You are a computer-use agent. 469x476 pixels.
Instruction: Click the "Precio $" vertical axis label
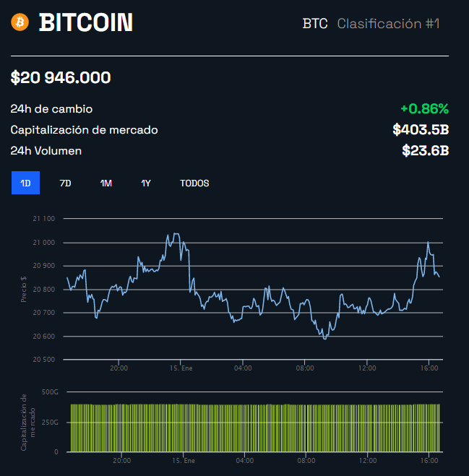click(24, 289)
